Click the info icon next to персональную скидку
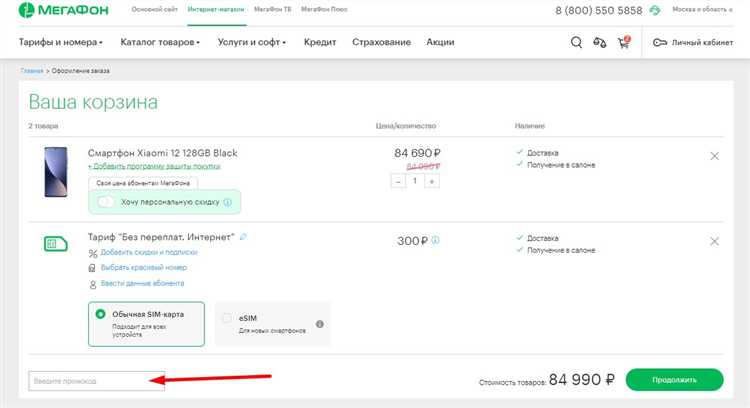This screenshot has width=750, height=408. [228, 202]
